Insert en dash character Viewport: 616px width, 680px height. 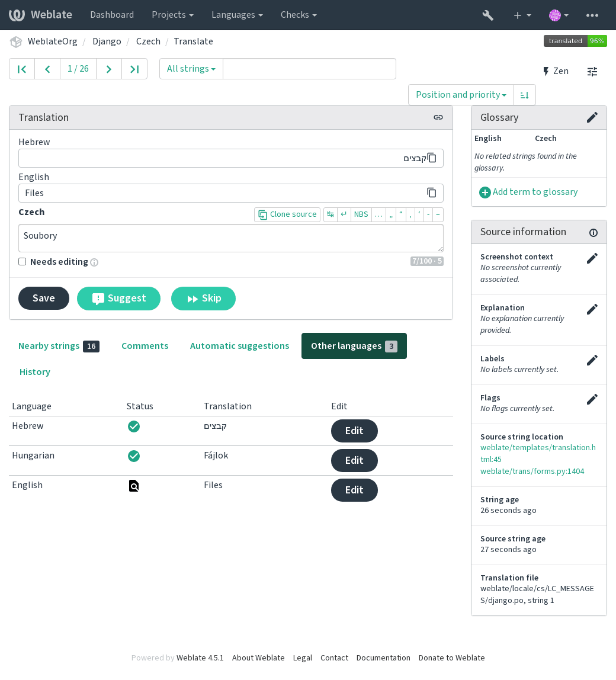tap(438, 214)
